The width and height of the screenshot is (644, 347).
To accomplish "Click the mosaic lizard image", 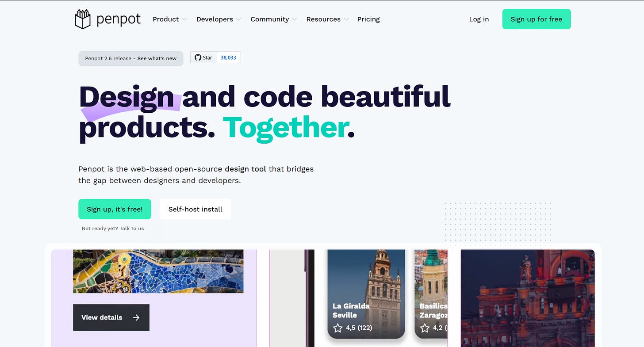I will [158, 271].
